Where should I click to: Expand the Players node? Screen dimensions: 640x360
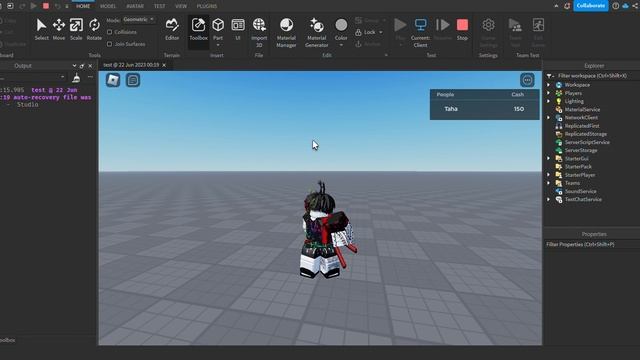pos(549,93)
